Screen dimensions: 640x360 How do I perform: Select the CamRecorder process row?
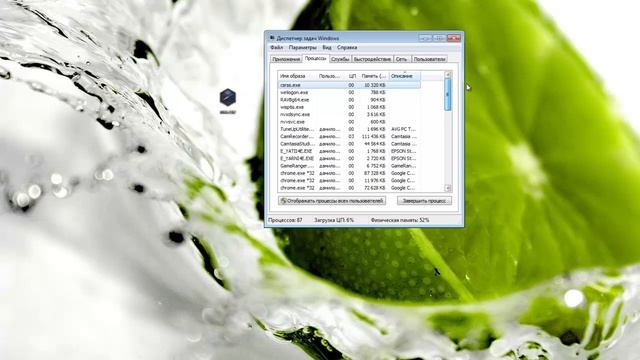coord(349,136)
